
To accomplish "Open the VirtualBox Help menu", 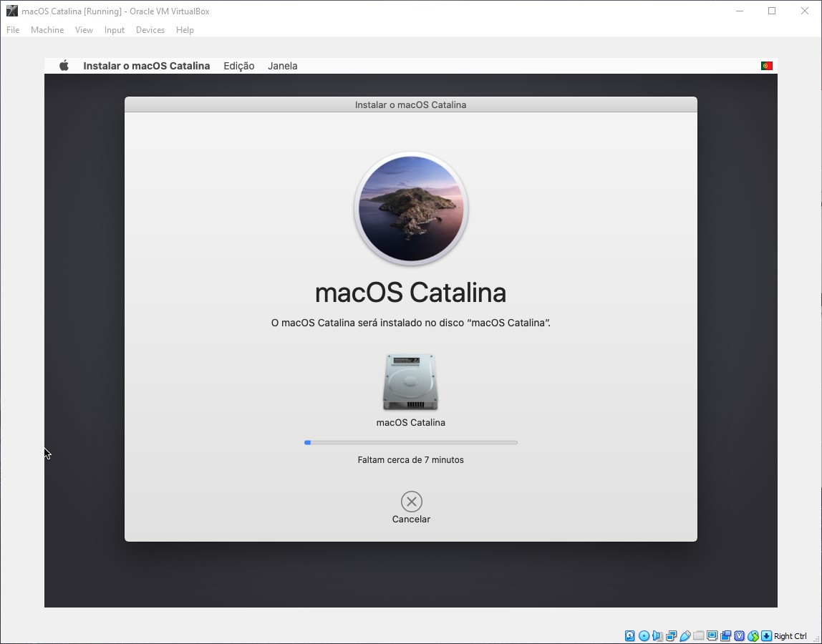I will [x=185, y=30].
